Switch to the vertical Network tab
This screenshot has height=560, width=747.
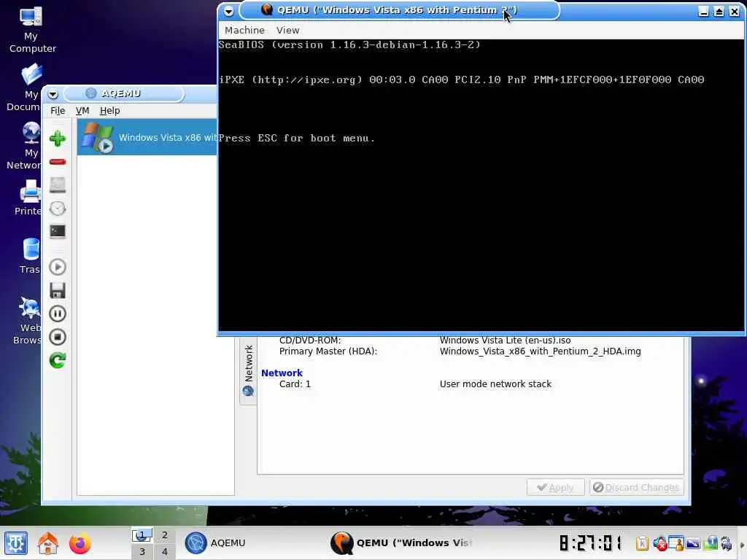point(248,371)
